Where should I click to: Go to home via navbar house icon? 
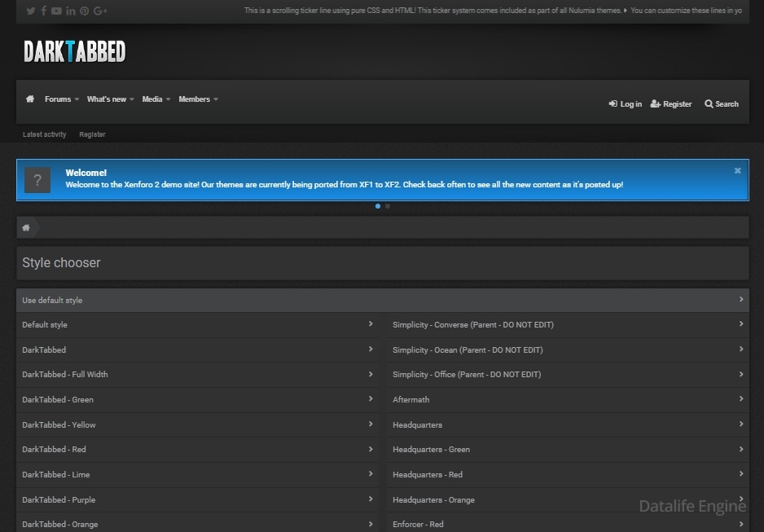(30, 99)
